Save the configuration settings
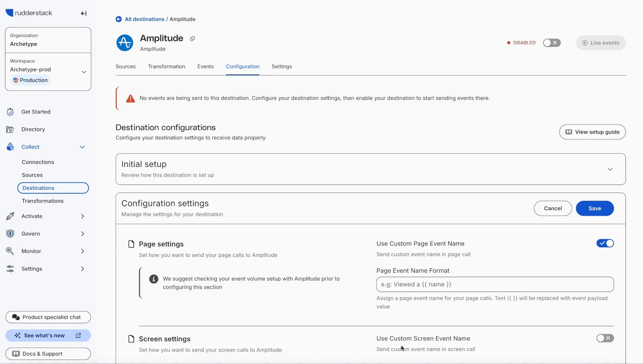The width and height of the screenshot is (643, 364). 594,208
